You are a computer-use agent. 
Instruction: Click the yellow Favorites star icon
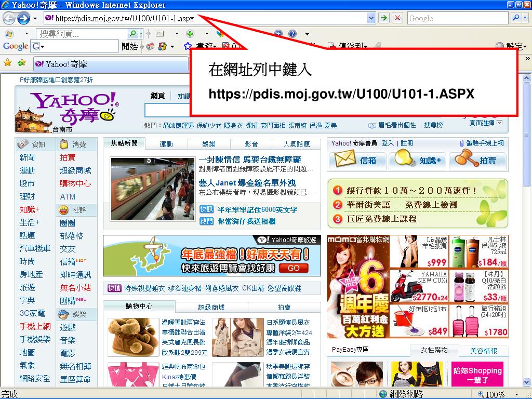point(7,62)
